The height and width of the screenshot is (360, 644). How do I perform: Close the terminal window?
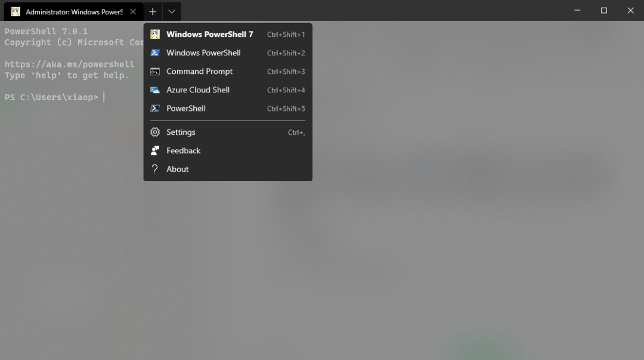630,10
